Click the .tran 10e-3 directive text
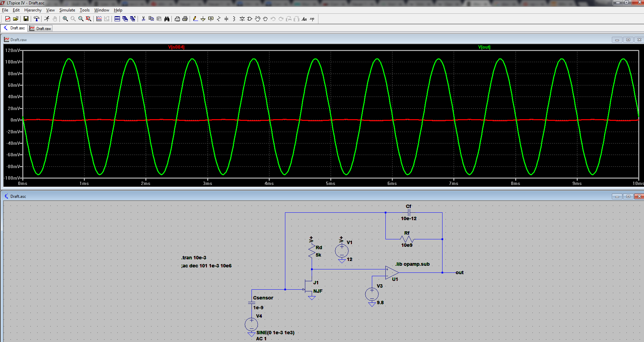Image resolution: width=644 pixels, height=342 pixels. point(194,258)
